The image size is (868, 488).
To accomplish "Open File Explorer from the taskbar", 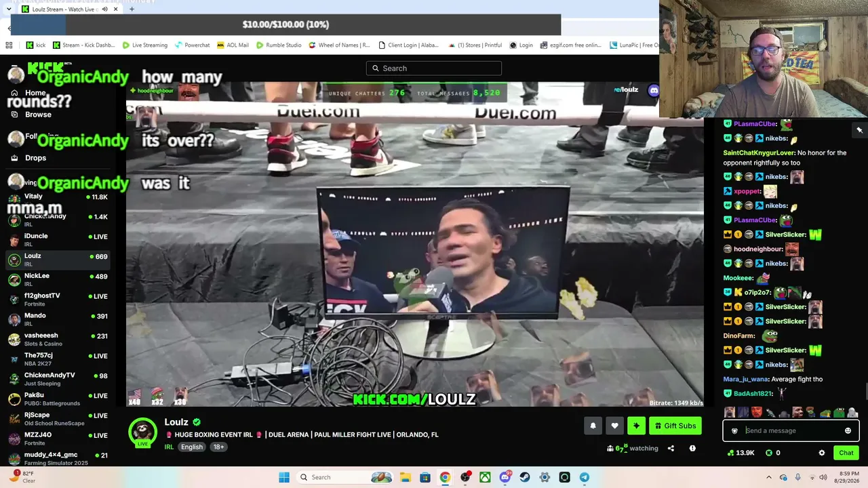I will [x=405, y=477].
